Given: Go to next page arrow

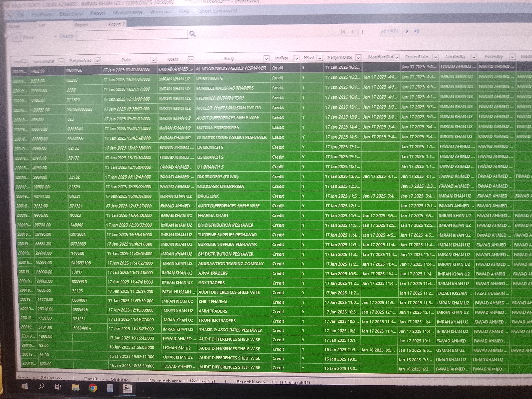Looking at the screenshot, I should click(x=407, y=31).
